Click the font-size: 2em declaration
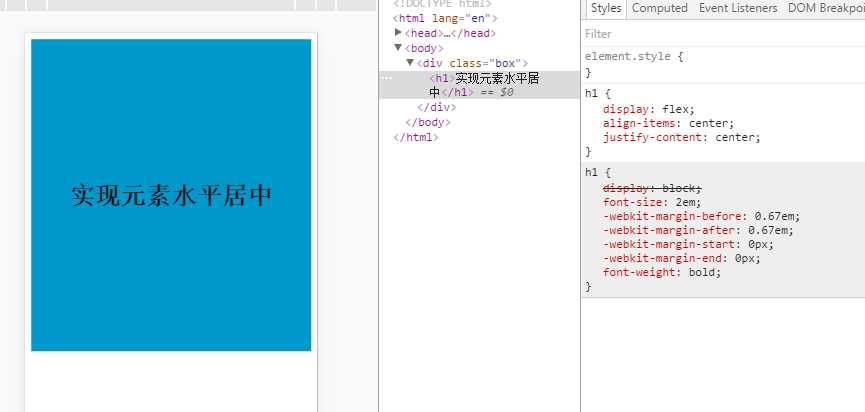Viewport: 865px width, 412px height. (x=652, y=202)
